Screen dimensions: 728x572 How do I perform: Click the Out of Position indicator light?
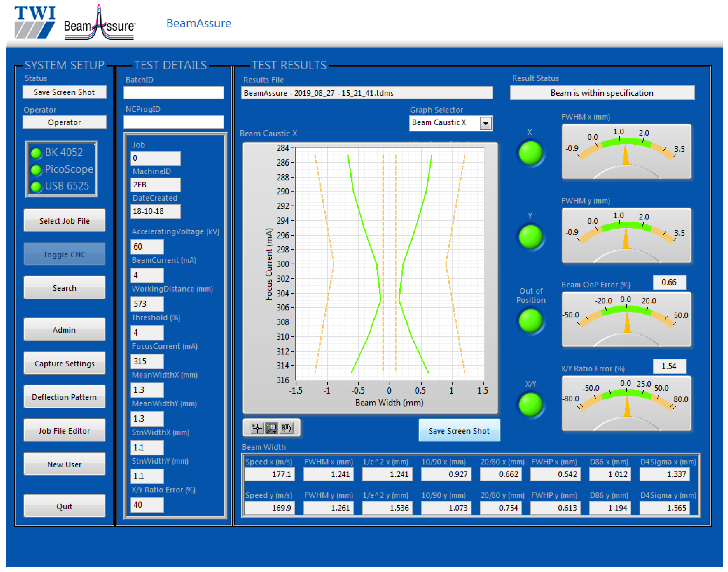coord(531,321)
